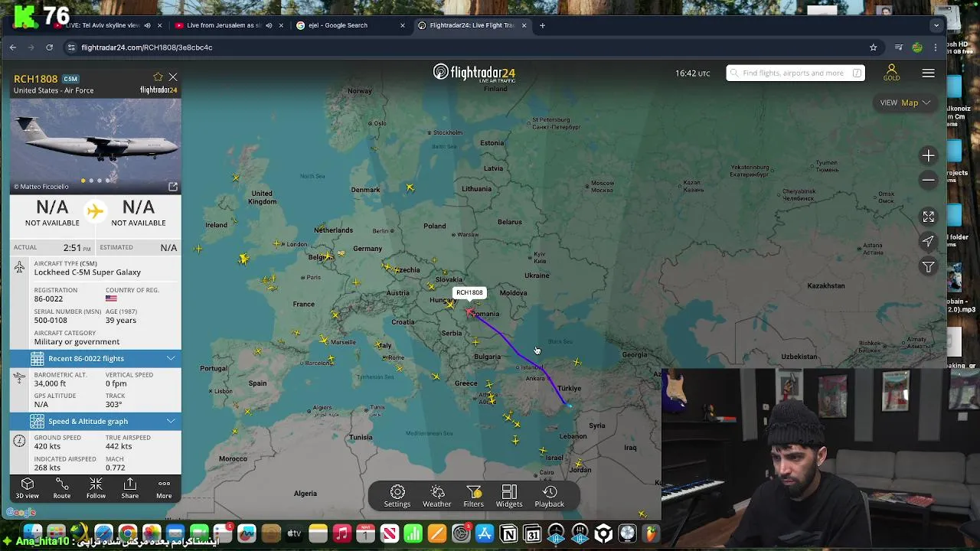Viewport: 980px width, 551px height.
Task: Open the map filter funnel icon
Action: point(928,266)
